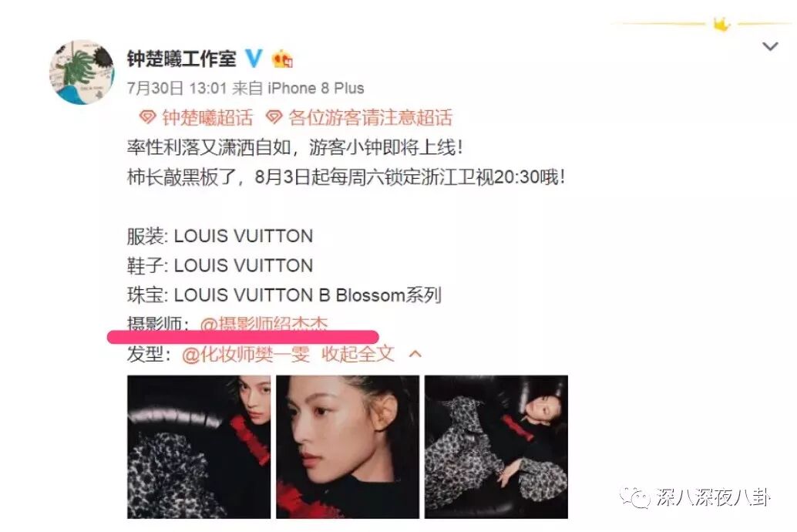Image resolution: width=797 pixels, height=532 pixels.
Task: Open the first leopard print photo thumbnail
Action: 199,447
